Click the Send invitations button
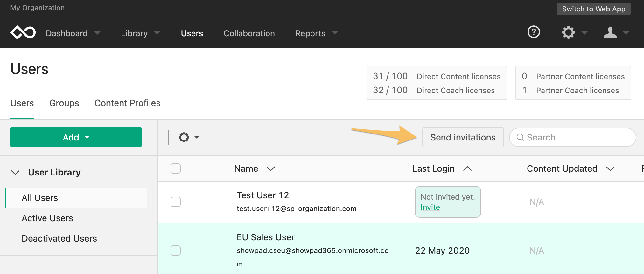 463,137
